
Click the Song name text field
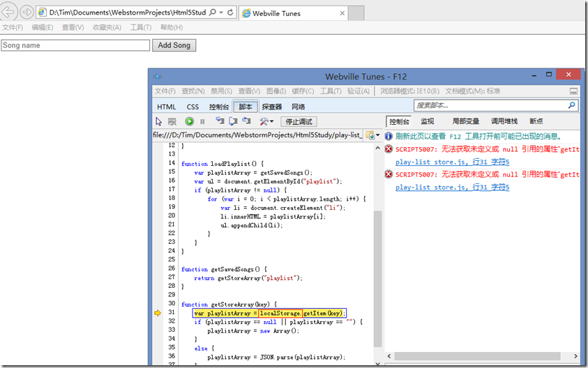(x=75, y=45)
